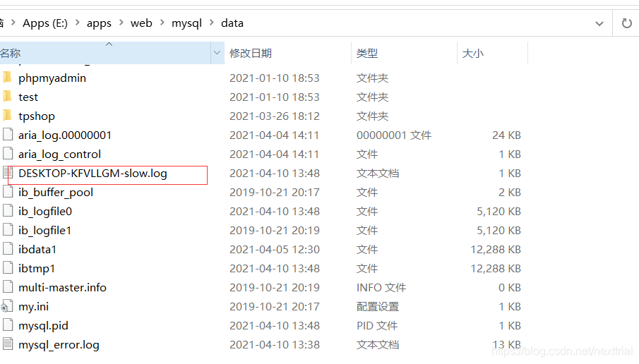This screenshot has width=639, height=364.
Task: Go to web folder in breadcrumb
Action: coord(141,23)
